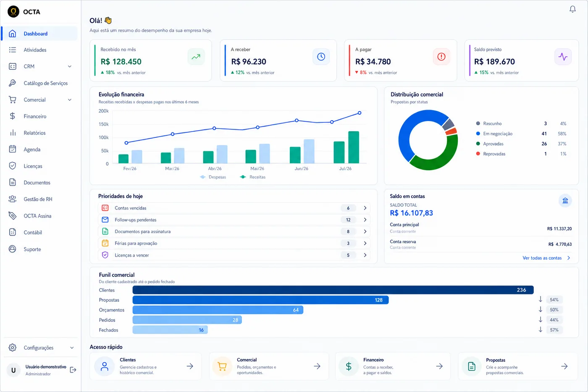Open OCTA Assina in the sidebar
The width and height of the screenshot is (588, 392).
point(39,216)
